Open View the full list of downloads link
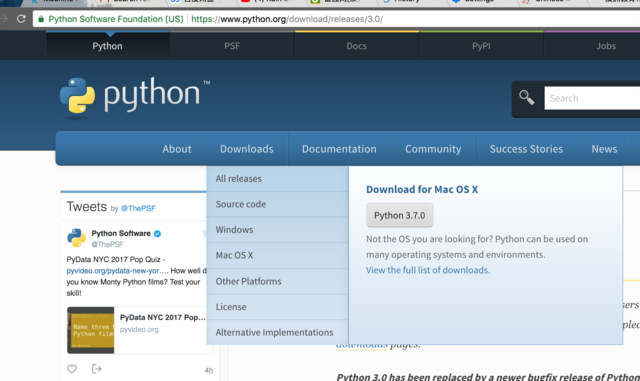The height and width of the screenshot is (381, 640). coord(428,270)
